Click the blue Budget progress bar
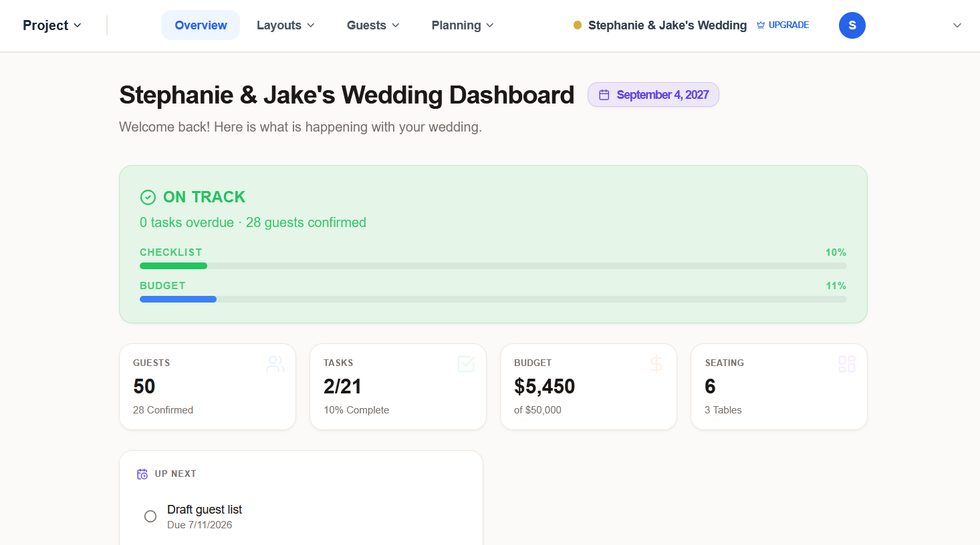980x545 pixels. (x=177, y=299)
